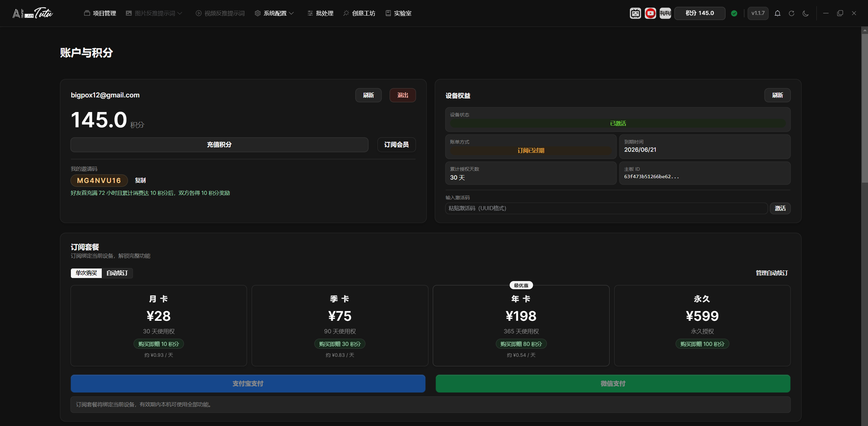The height and width of the screenshot is (426, 868).
Task: Click the 视频反推提示词 play icon
Action: coord(198,13)
